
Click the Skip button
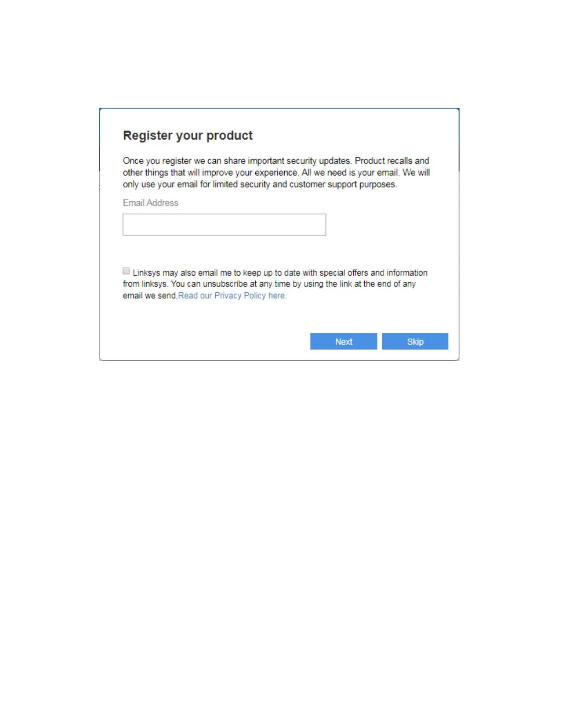tap(415, 341)
